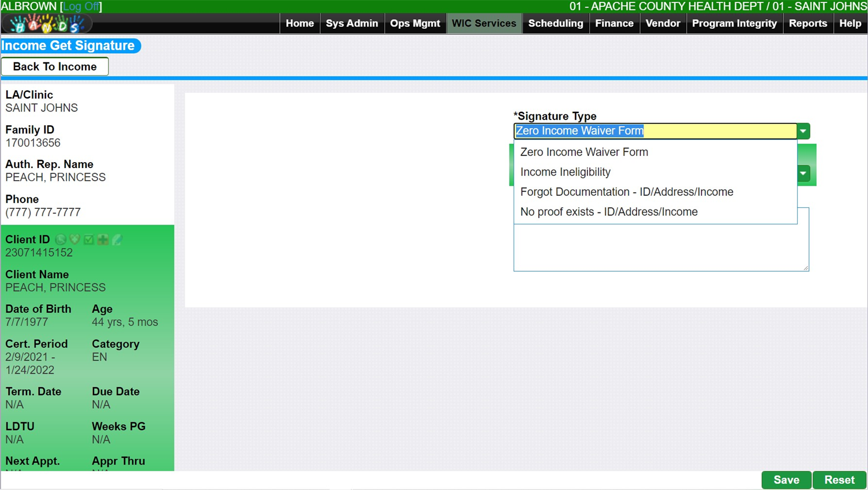The image size is (868, 490).
Task: Click the green plus cross icon by Client ID
Action: coord(103,240)
